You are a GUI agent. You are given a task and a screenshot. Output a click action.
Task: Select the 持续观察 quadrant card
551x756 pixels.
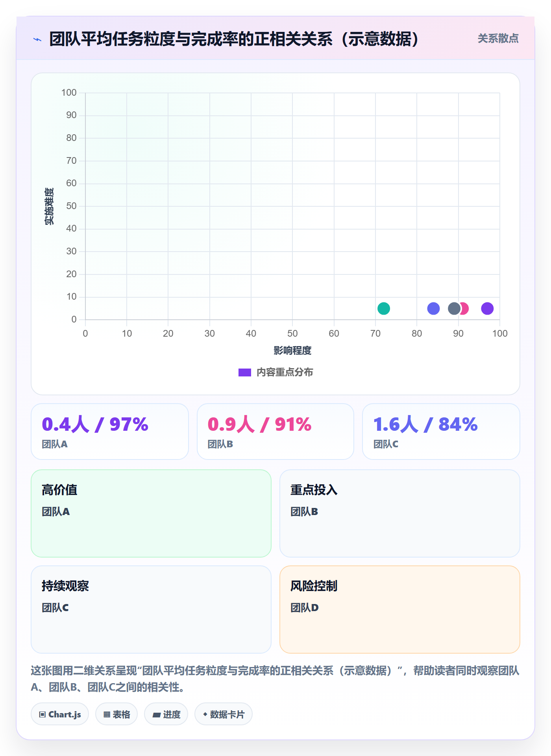click(151, 610)
